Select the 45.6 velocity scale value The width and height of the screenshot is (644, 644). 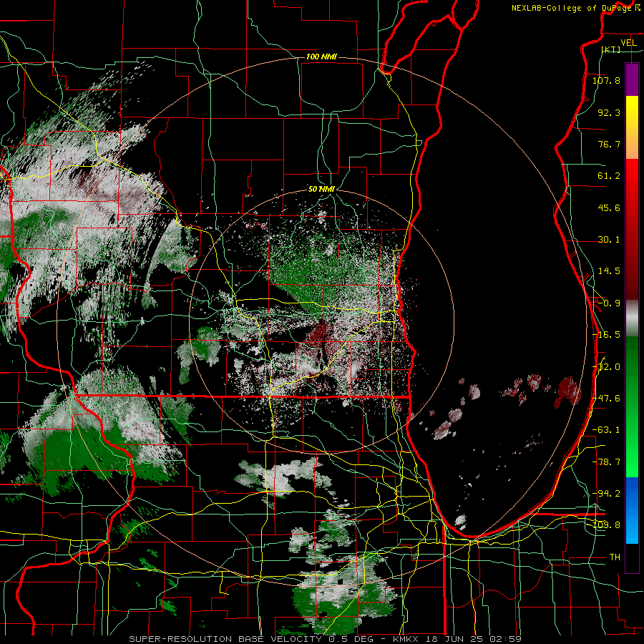[x=609, y=208]
